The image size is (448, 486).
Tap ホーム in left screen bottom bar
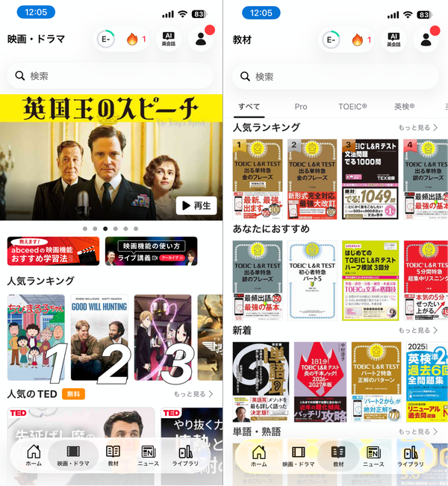(x=34, y=455)
